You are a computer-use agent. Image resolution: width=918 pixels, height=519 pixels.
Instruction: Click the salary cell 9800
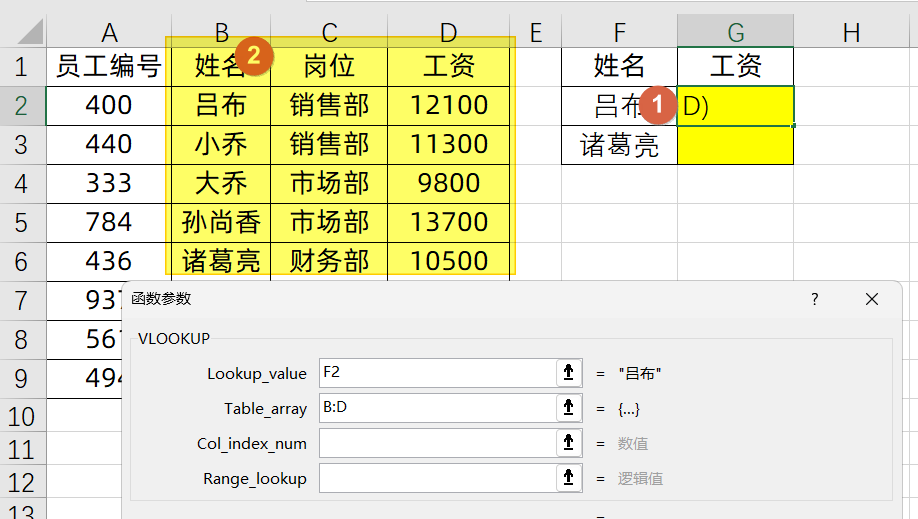tap(448, 184)
